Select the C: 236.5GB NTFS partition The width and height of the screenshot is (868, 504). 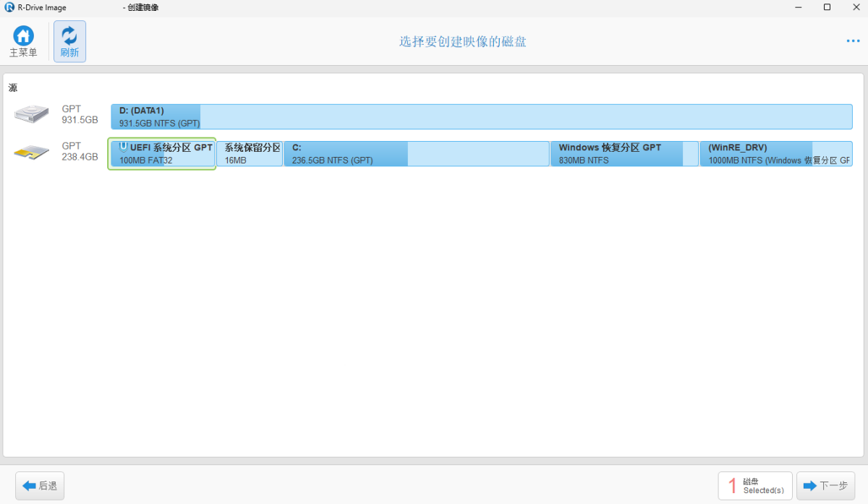(x=416, y=154)
